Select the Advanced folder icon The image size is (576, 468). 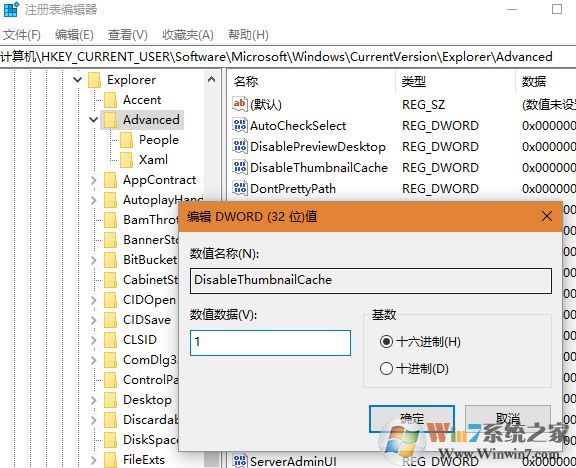(110, 120)
